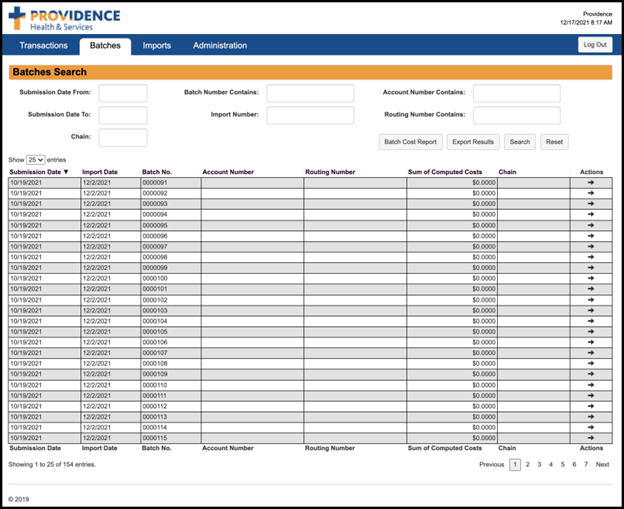
Task: Log out using the Log Out button
Action: (x=595, y=45)
